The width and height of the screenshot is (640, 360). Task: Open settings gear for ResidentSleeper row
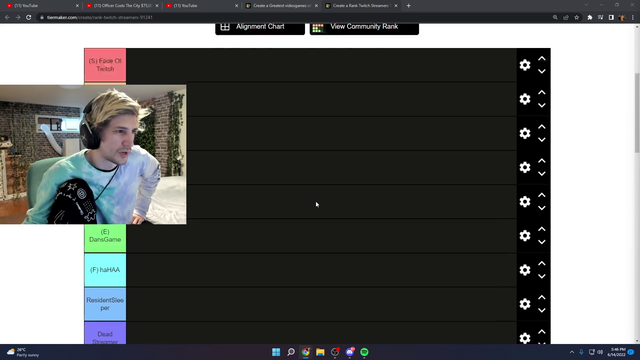525,304
